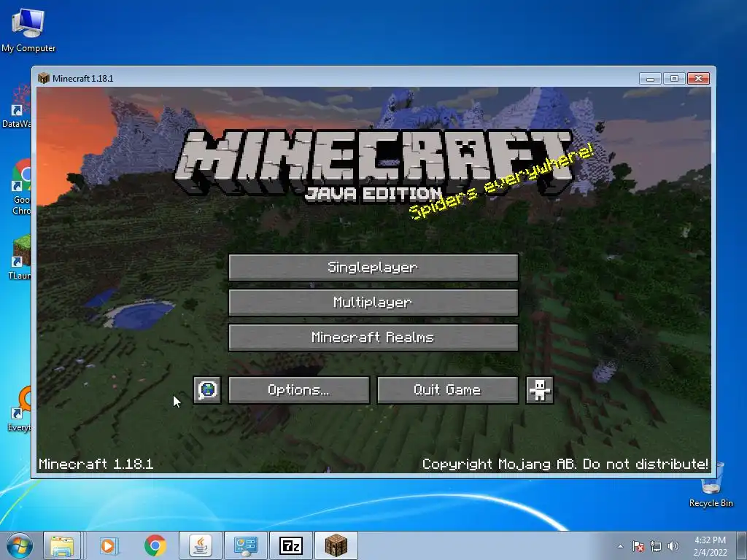Start a Singleplayer game
747x560 pixels.
[373, 267]
